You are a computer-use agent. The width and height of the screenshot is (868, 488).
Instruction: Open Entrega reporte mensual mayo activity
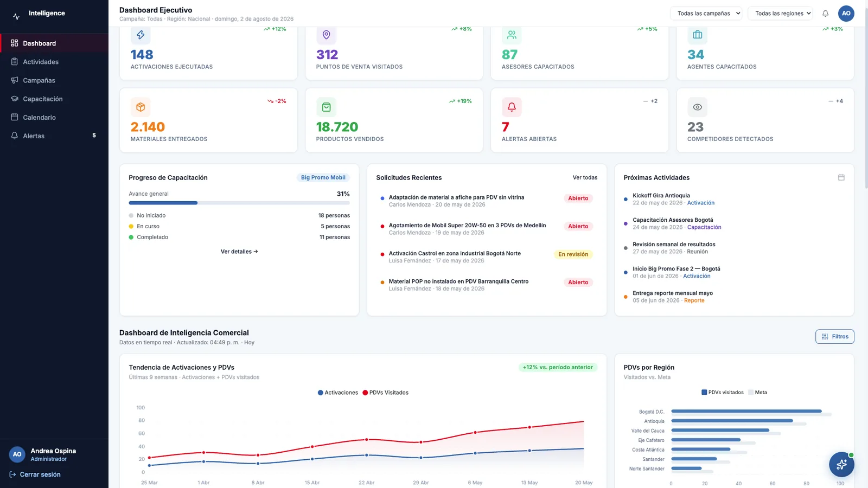734,297
